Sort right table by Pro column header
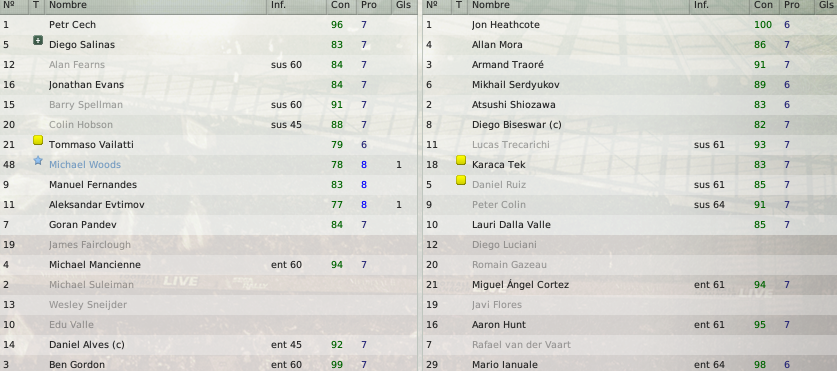The height and width of the screenshot is (371, 837). click(792, 5)
